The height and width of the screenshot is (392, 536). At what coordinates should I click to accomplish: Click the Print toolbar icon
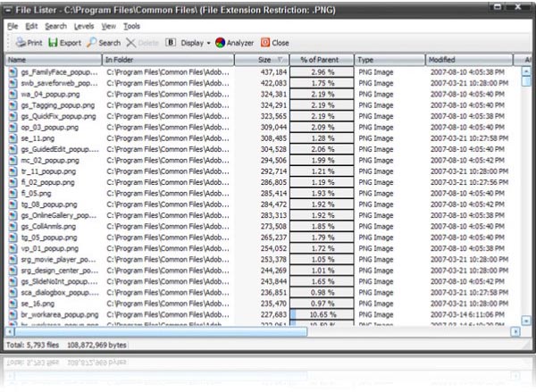[20, 42]
